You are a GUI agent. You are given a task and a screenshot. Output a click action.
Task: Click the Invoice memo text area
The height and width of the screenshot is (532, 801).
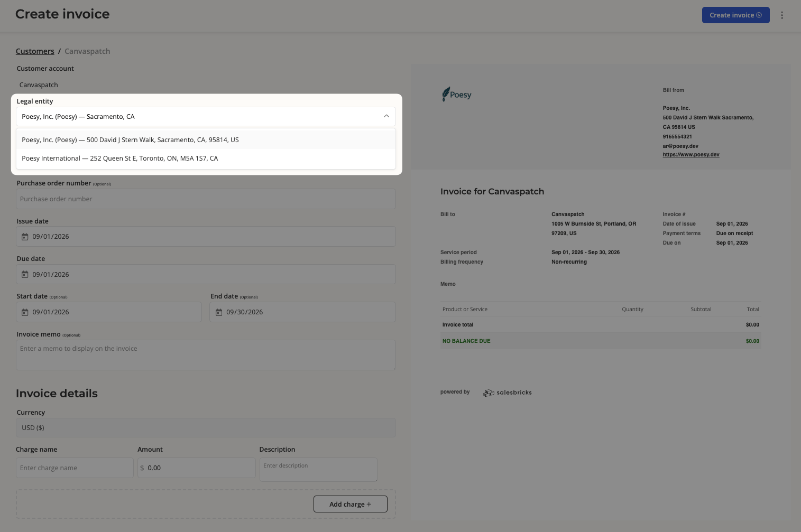pyautogui.click(x=206, y=355)
